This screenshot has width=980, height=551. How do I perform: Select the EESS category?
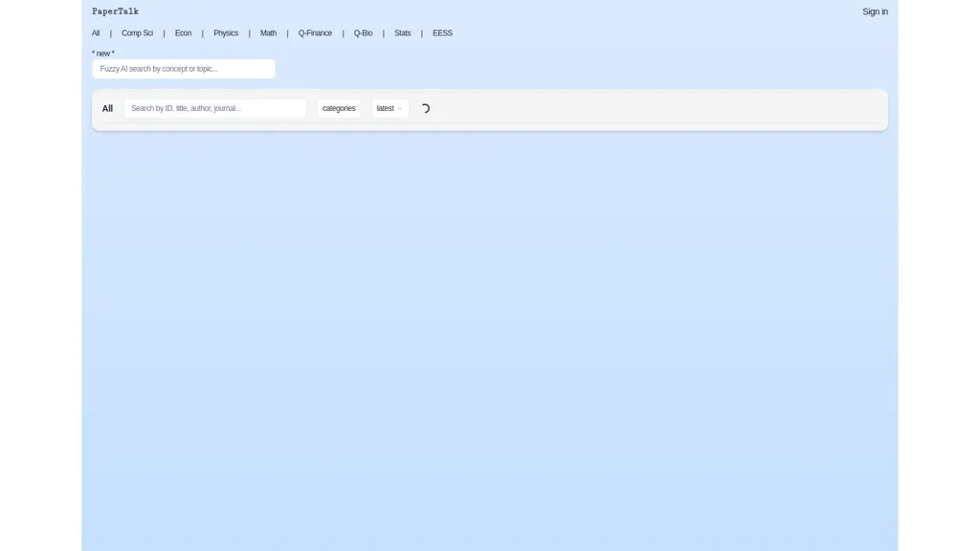coord(442,33)
